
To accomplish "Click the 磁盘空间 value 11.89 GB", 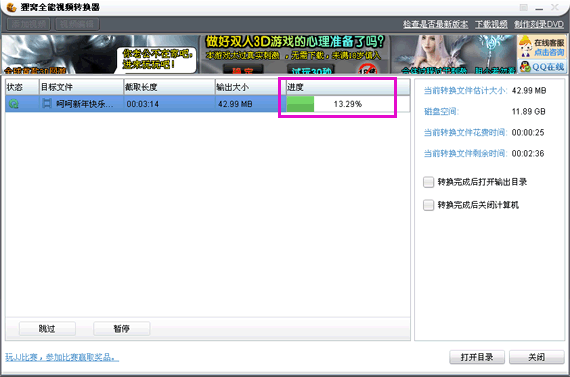I will pyautogui.click(x=529, y=112).
